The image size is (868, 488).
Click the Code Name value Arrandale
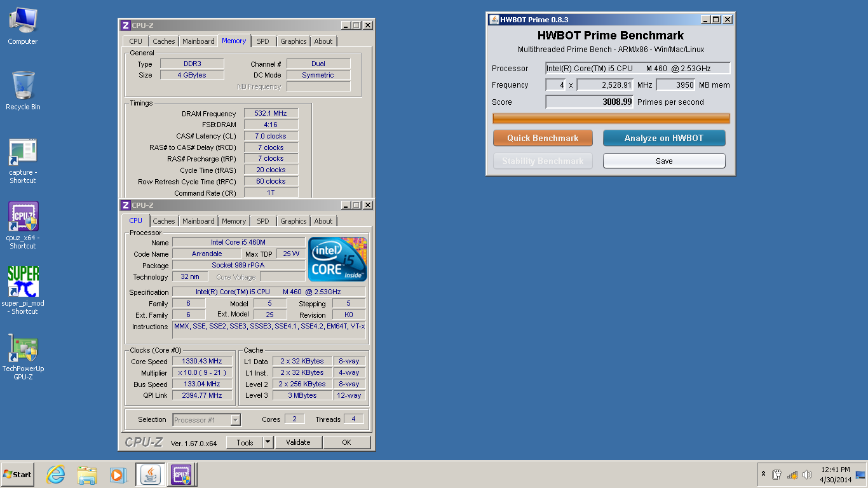(x=207, y=254)
